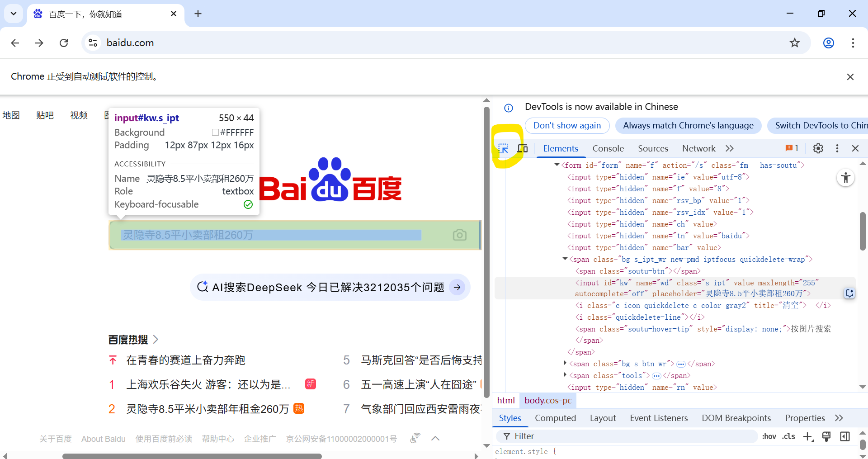Toggle rendering emulations paintbrush icon
This screenshot has width=868, height=459.
point(826,436)
